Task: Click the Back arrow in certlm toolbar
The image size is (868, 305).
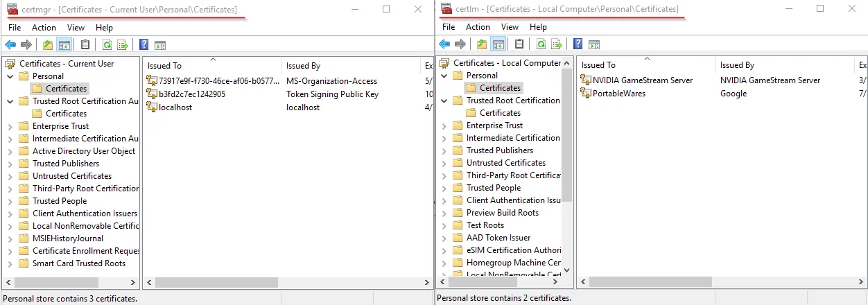Action: [x=446, y=44]
